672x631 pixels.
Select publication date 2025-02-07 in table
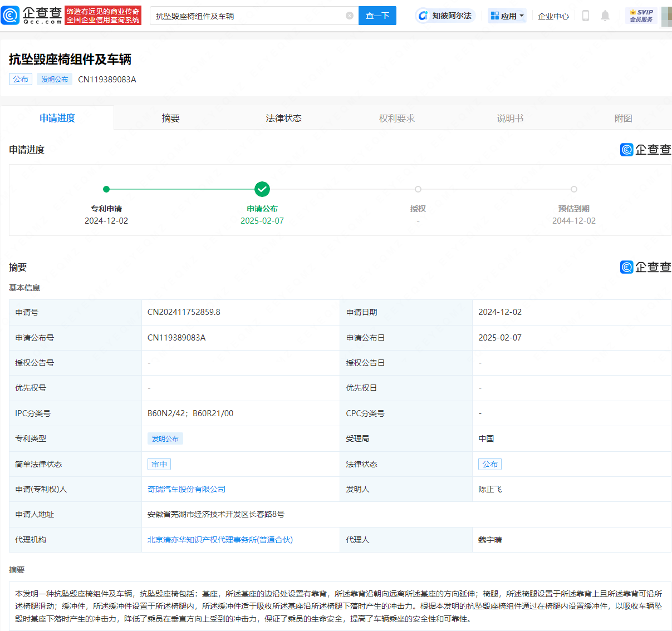[x=500, y=338]
